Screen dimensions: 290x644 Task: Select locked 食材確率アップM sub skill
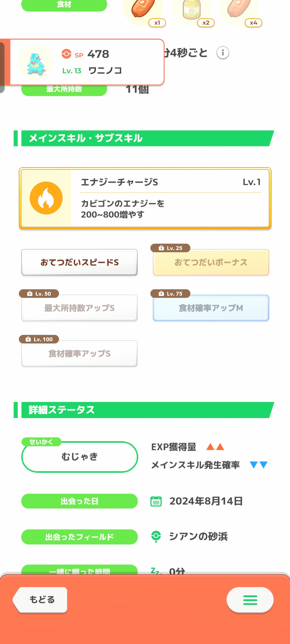tap(211, 308)
